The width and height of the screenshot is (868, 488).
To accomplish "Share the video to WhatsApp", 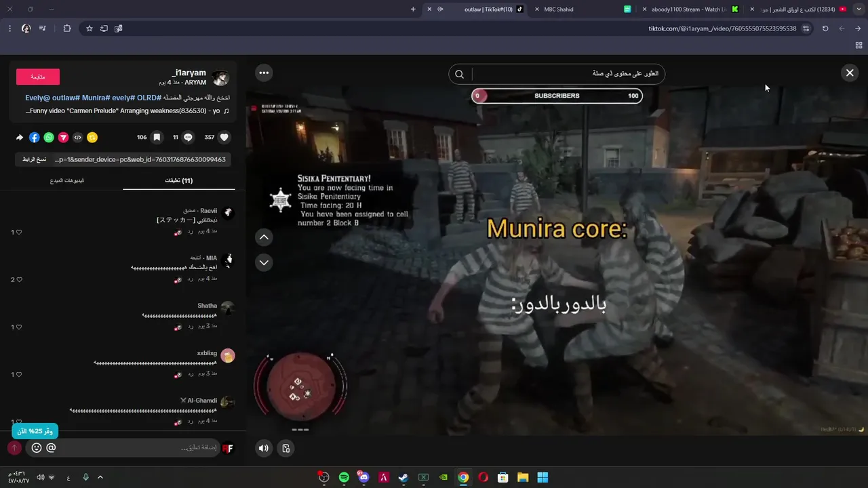I will (49, 138).
